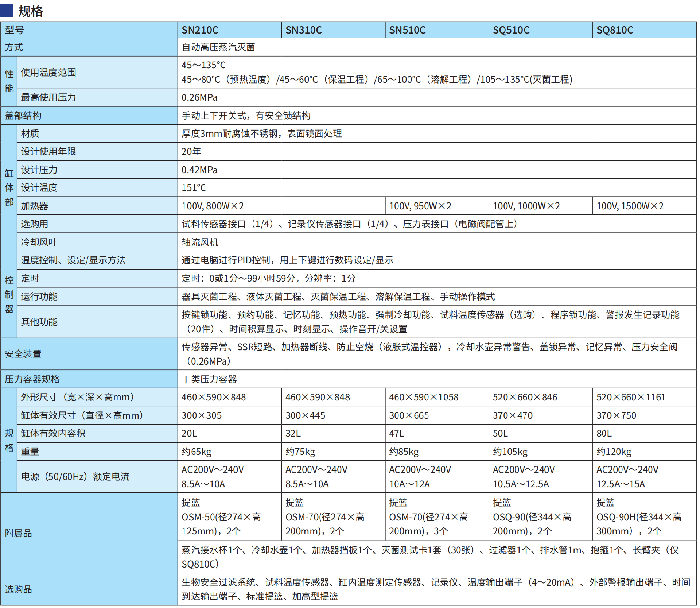Viewport: 700px width, 608px height.
Task: Click the 0.26MPa max pressure value
Action: click(x=199, y=97)
